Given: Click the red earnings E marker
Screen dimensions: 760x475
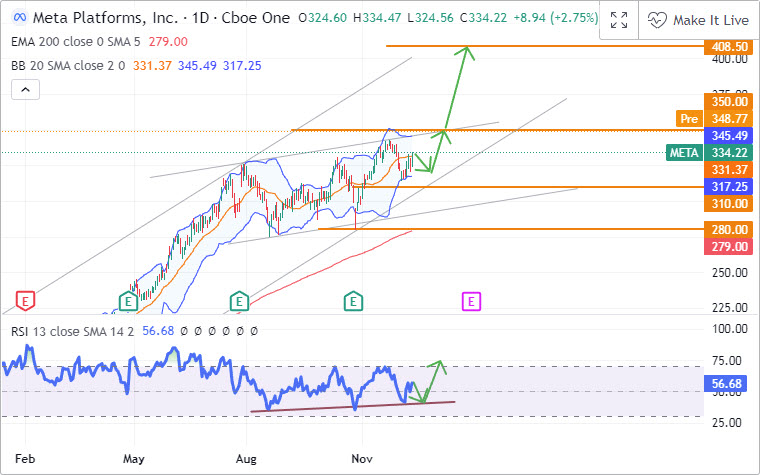Looking at the screenshot, I should (26, 300).
